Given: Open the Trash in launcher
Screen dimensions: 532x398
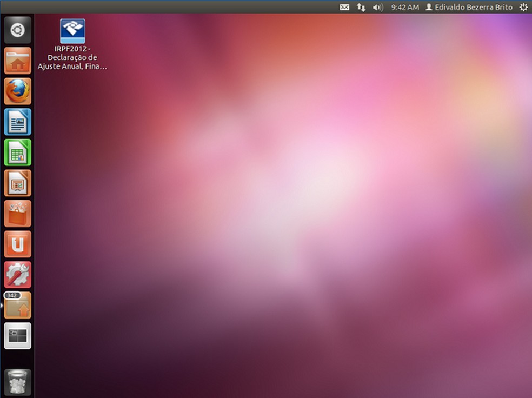Looking at the screenshot, I should click(18, 382).
